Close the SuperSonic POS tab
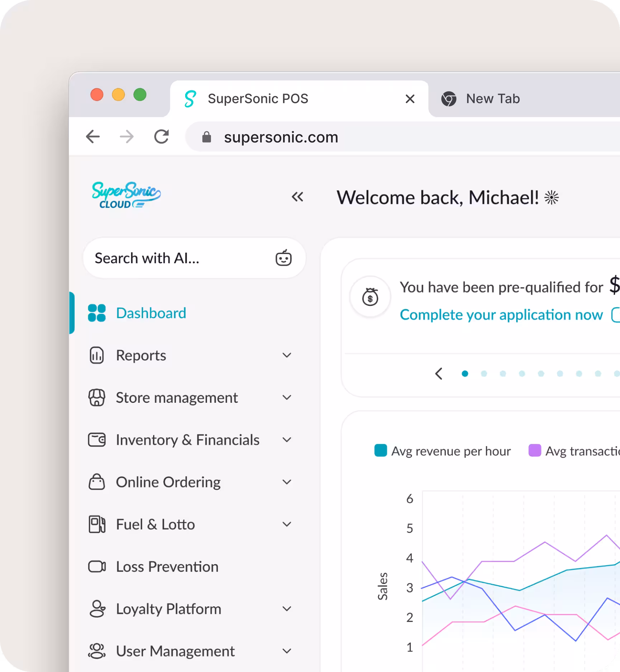This screenshot has height=672, width=620. point(410,99)
